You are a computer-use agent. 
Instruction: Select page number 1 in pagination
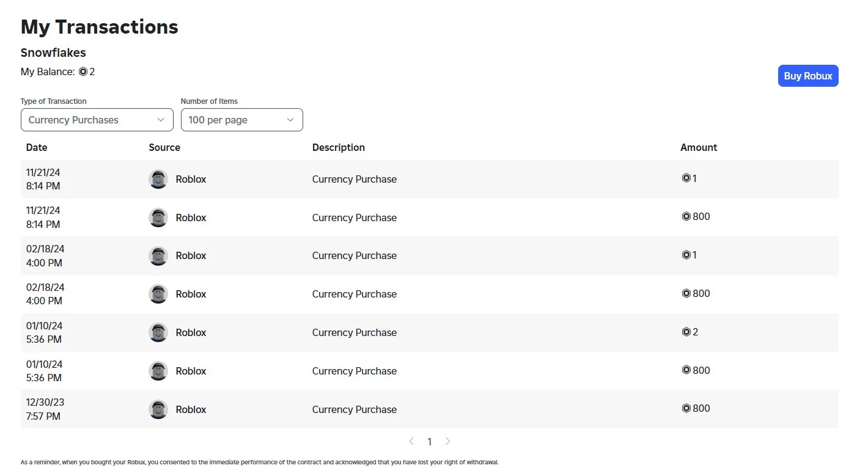(430, 442)
